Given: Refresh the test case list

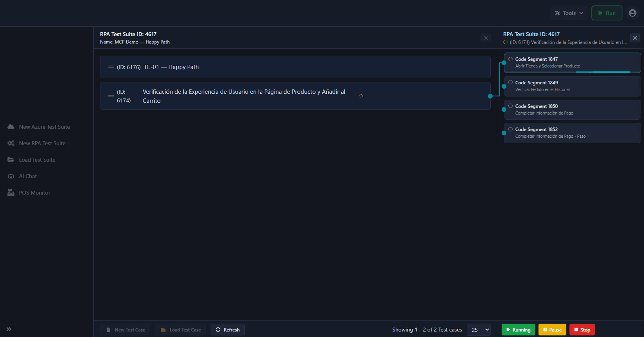Looking at the screenshot, I should coord(227,330).
